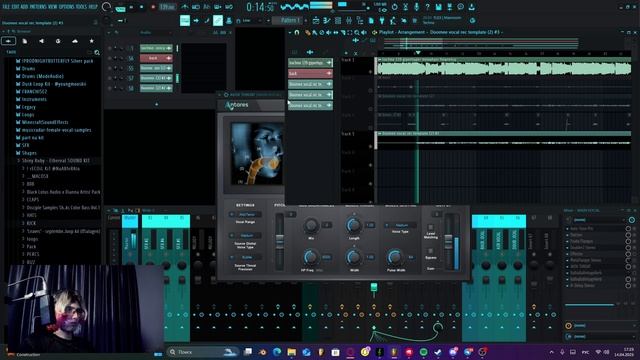Click the red record button in transport

[x=153, y=7]
